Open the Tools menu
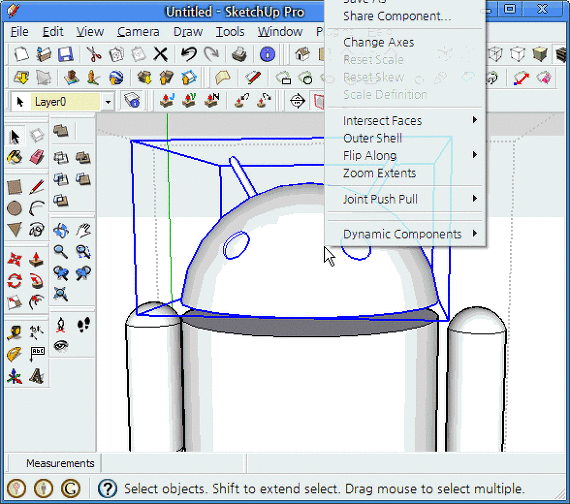This screenshot has width=570, height=504. click(x=230, y=32)
